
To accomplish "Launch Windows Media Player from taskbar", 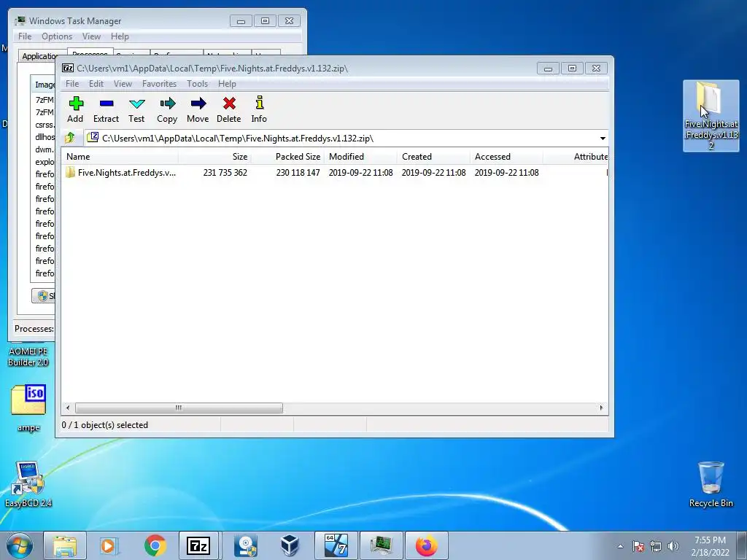I will tap(109, 545).
